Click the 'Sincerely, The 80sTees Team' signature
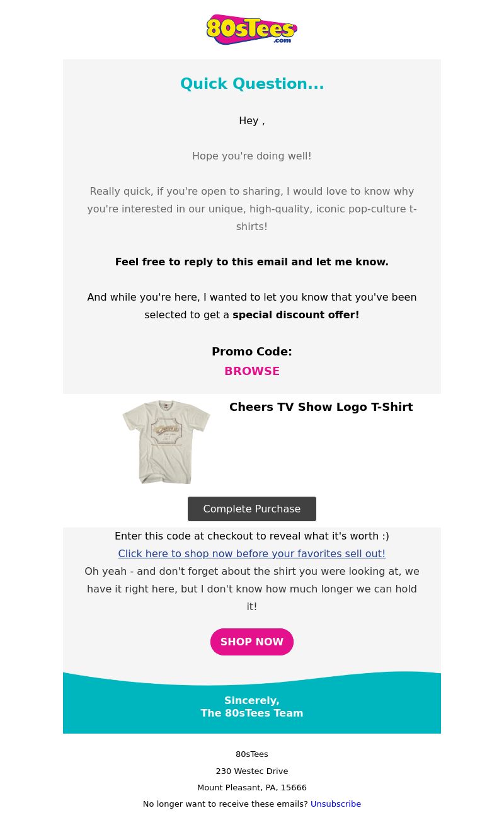 coord(252,707)
